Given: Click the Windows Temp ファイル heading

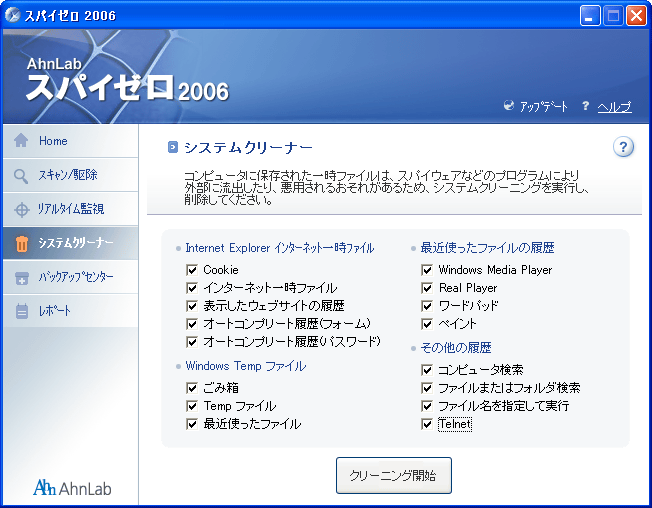Looking at the screenshot, I should point(246,366).
